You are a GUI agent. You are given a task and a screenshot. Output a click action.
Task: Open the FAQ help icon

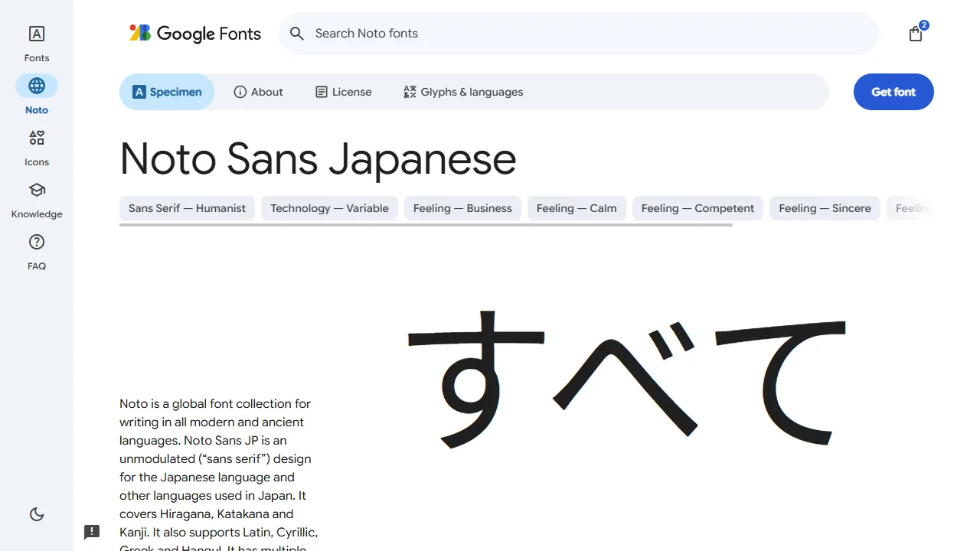37,243
